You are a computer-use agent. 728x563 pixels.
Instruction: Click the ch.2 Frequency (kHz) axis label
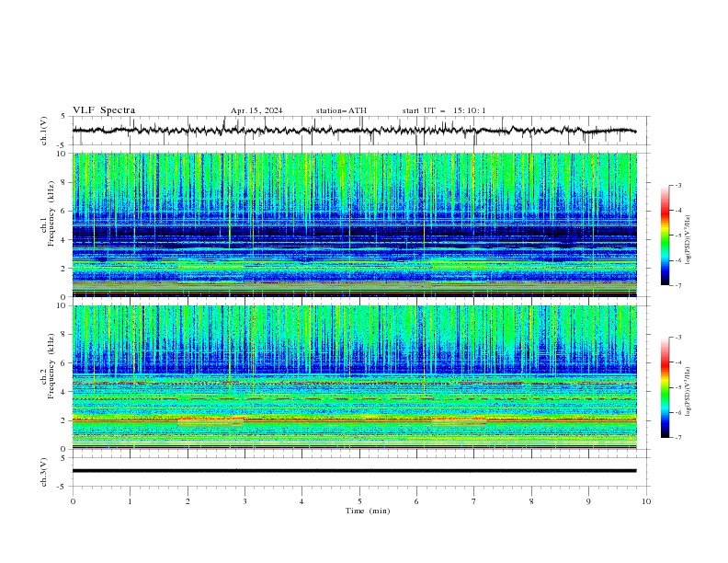tap(47, 365)
